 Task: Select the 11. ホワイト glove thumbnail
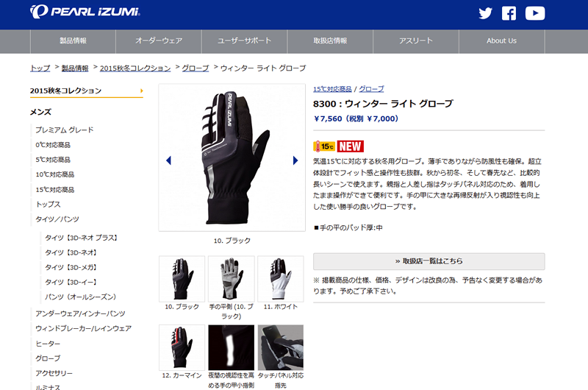281,279
